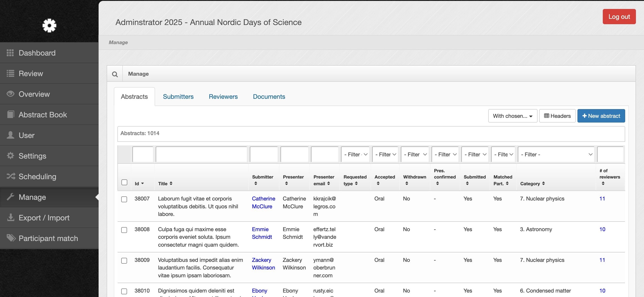Viewport: 644px width, 297px height.
Task: Tick the checkbox for abstract 38007
Action: click(x=124, y=199)
